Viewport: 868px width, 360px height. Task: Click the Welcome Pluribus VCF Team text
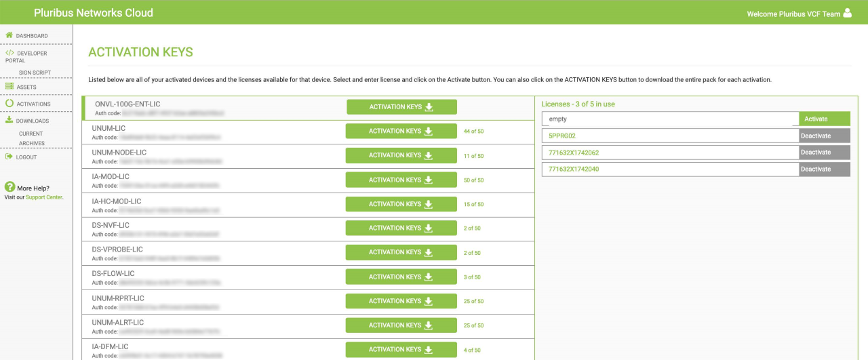coord(793,14)
